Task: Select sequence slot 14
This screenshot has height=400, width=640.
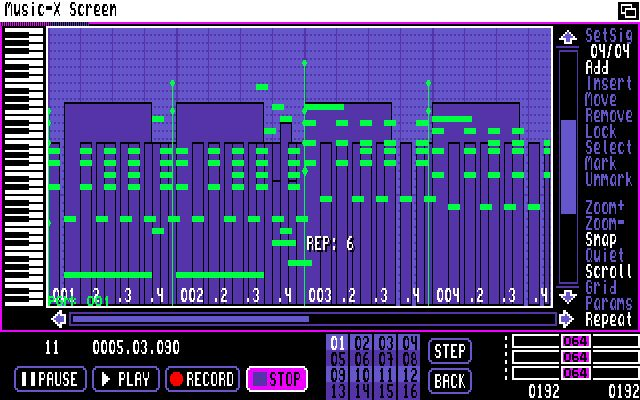Action: 362,391
